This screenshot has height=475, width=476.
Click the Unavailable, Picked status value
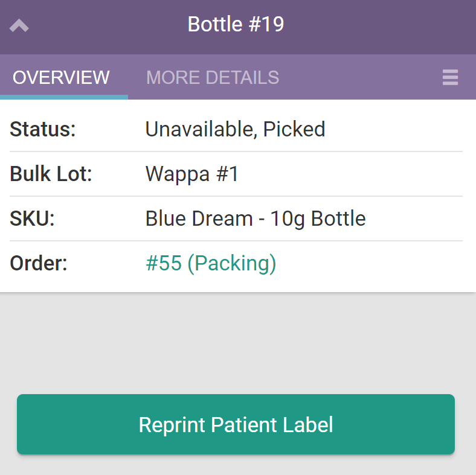click(x=235, y=129)
